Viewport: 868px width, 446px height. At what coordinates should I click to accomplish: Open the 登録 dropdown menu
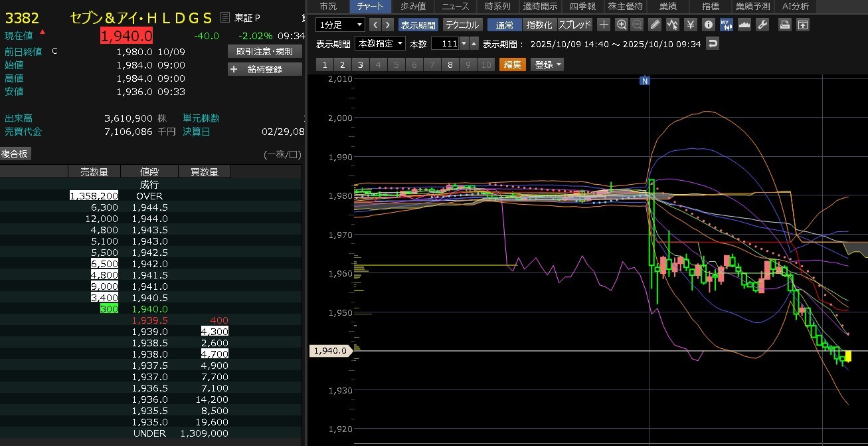point(547,64)
